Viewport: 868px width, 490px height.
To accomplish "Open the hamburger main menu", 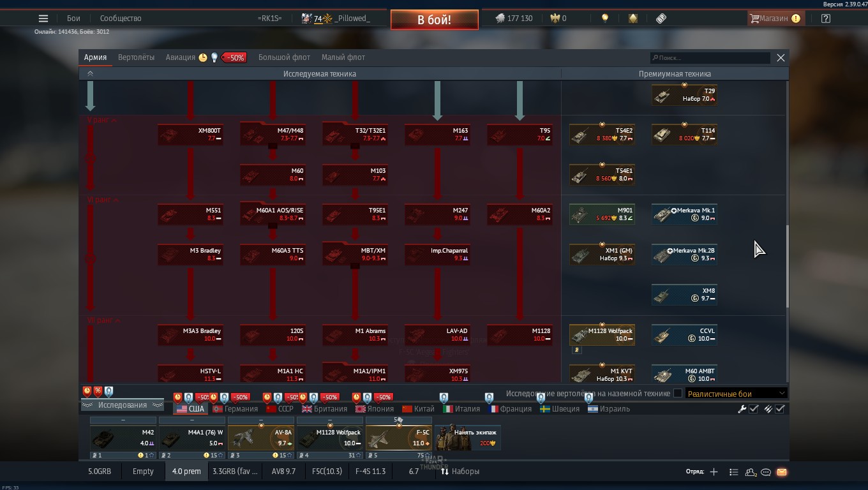I will pyautogui.click(x=43, y=19).
